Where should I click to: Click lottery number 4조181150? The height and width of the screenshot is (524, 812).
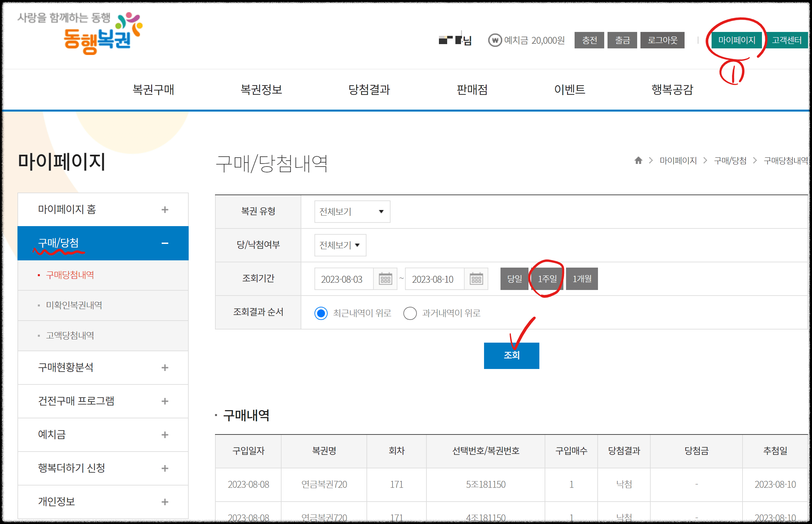coord(486,518)
